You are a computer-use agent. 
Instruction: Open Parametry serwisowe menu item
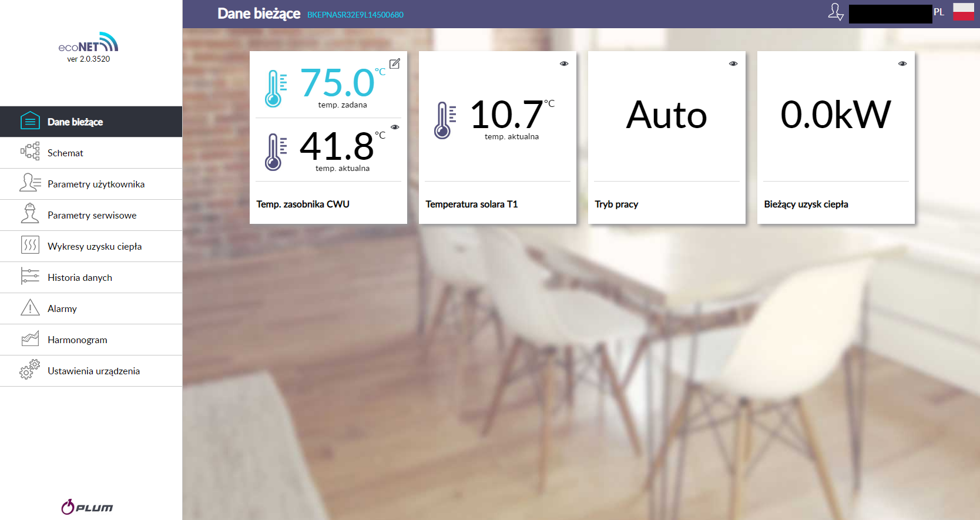tap(92, 215)
